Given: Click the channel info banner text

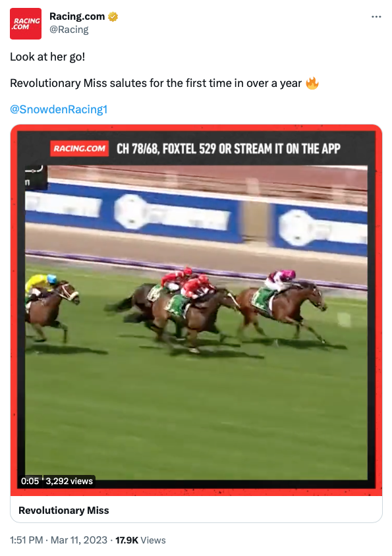Looking at the screenshot, I should pos(229,149).
